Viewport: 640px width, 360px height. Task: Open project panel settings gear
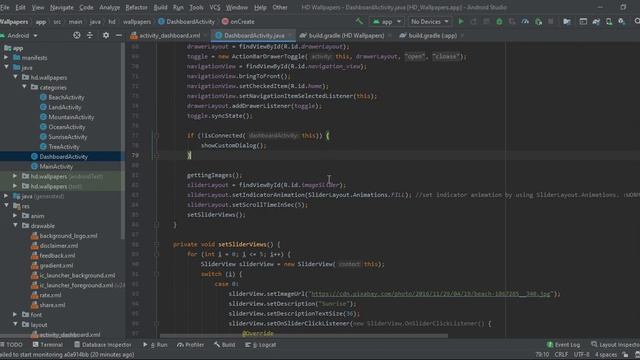coord(106,36)
